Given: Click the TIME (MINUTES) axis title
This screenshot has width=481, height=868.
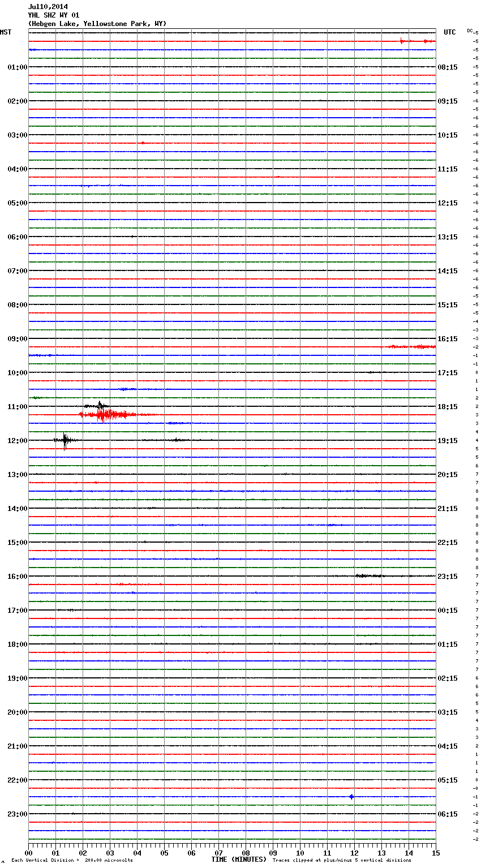Looking at the screenshot, I should click(x=239, y=860).
